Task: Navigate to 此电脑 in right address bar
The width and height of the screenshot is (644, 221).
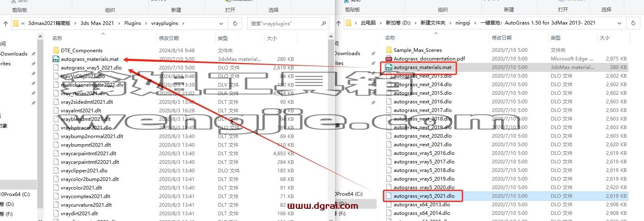Action: point(368,23)
